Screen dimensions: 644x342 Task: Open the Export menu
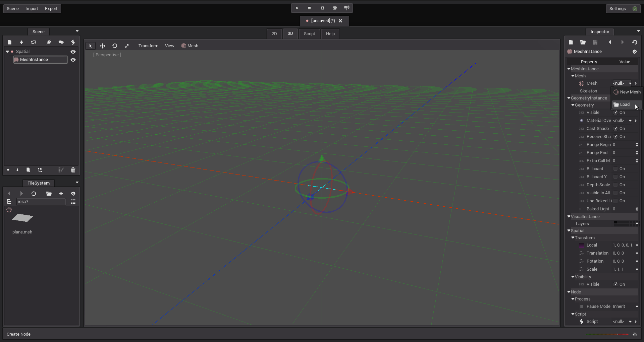coord(51,9)
